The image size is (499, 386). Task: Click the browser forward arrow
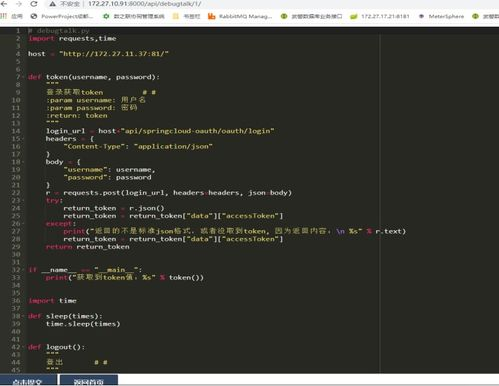pyautogui.click(x=19, y=4)
